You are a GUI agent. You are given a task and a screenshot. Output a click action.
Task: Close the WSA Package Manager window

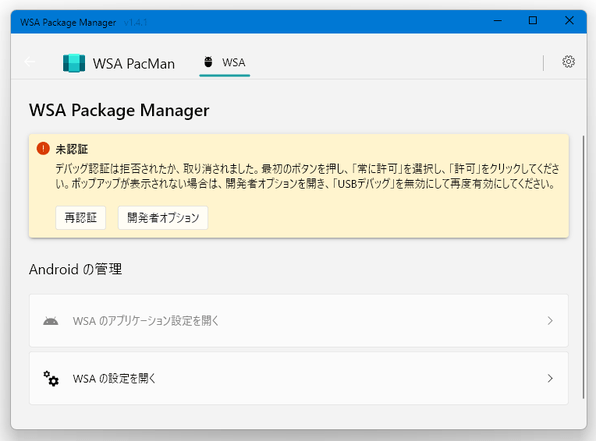pos(569,21)
